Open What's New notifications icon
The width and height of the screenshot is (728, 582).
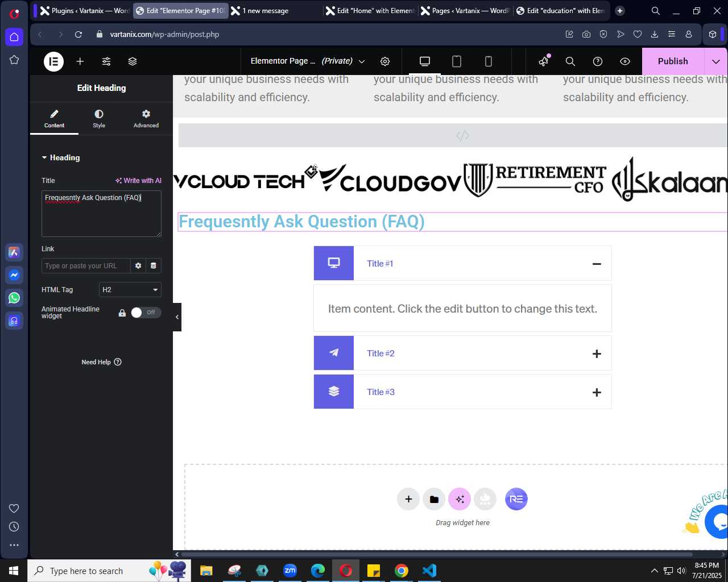point(544,61)
